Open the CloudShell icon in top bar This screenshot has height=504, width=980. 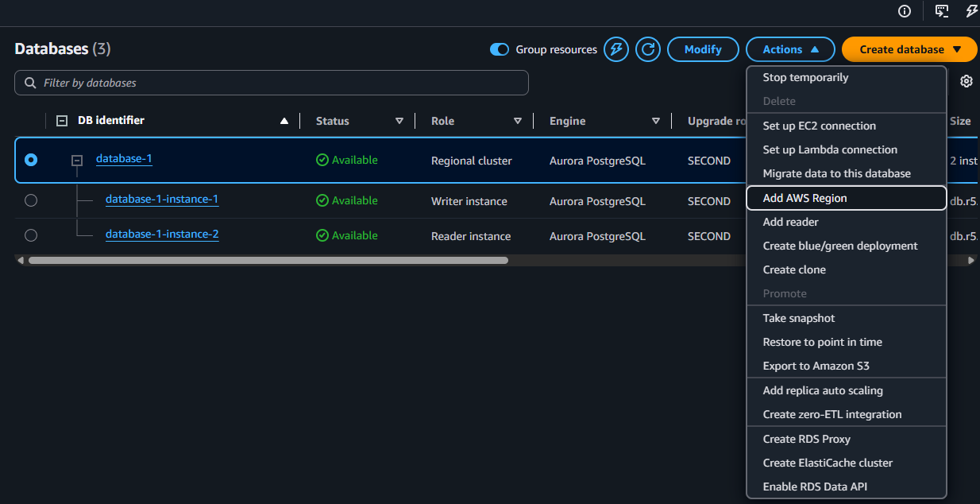click(x=941, y=10)
